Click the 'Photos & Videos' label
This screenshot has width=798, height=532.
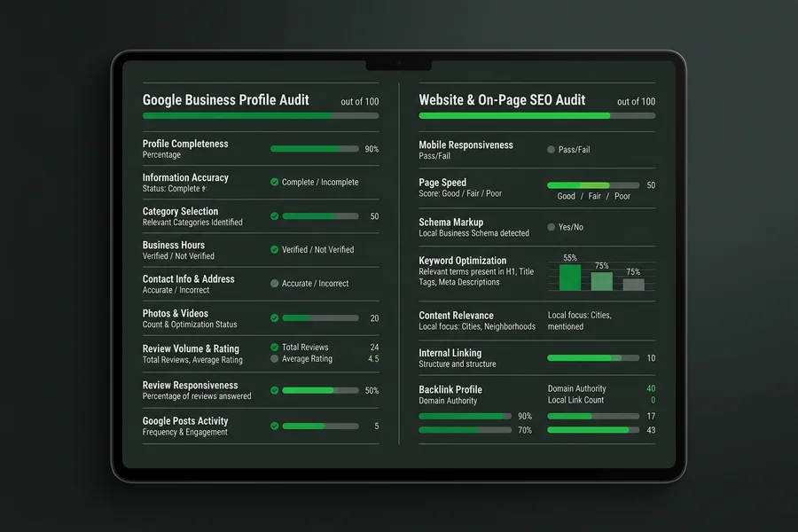175,313
